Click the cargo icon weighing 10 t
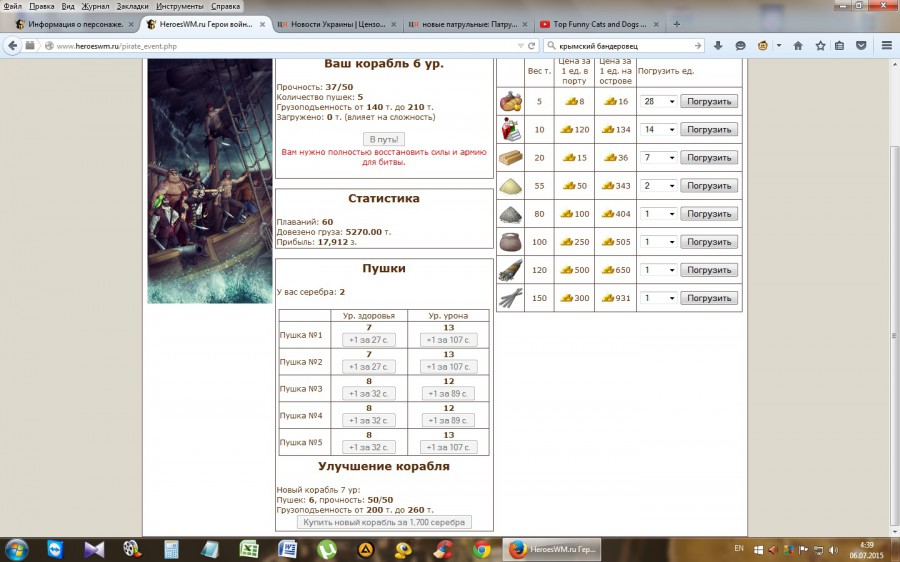900x562 pixels. [510, 130]
